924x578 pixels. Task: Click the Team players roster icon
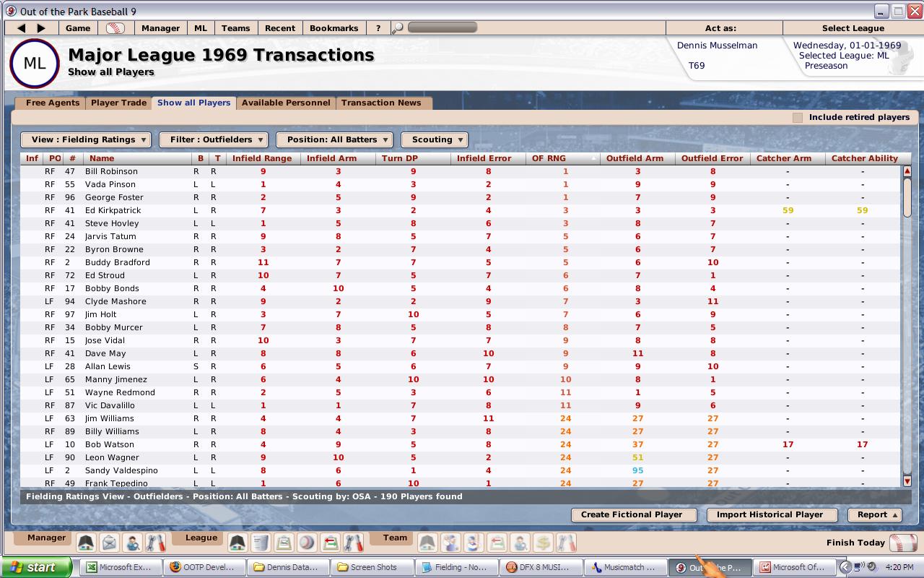click(450, 543)
